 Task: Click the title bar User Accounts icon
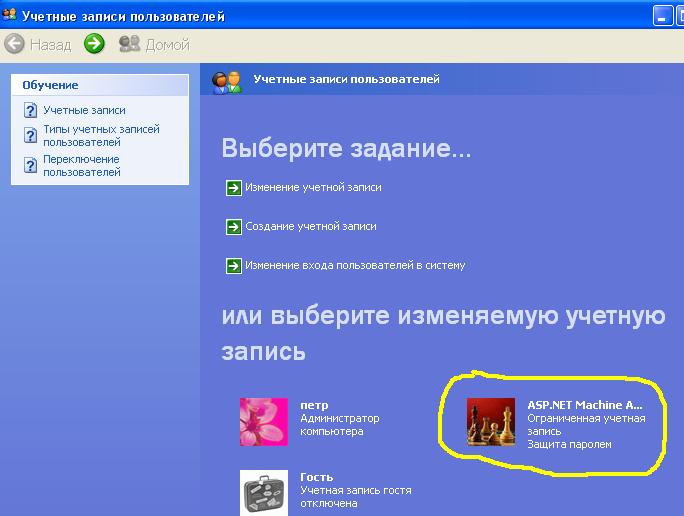(x=9, y=15)
